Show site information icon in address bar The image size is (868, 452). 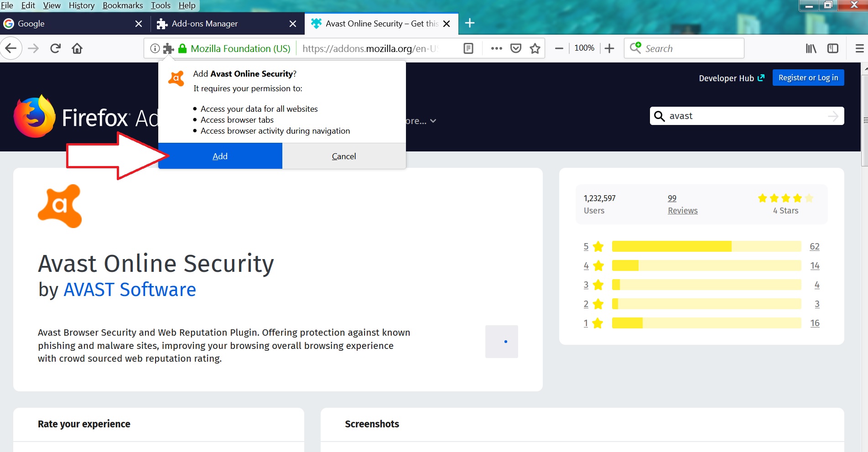pos(155,48)
